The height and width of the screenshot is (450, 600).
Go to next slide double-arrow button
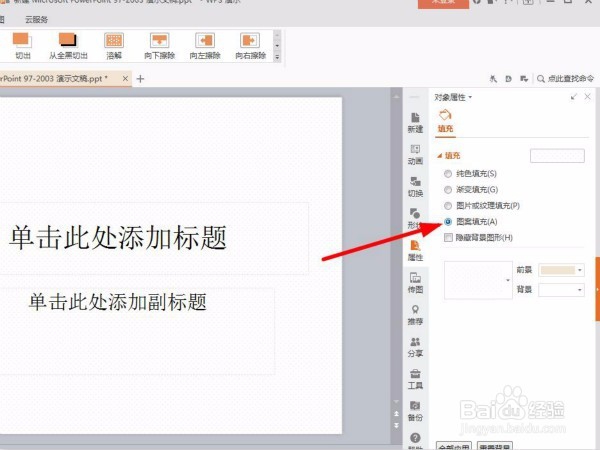tap(396, 425)
